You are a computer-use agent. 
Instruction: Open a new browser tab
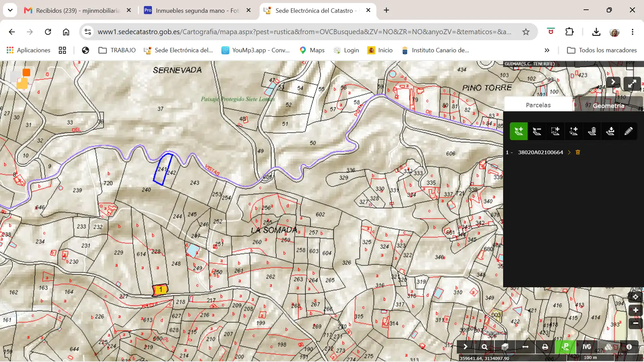(x=386, y=10)
